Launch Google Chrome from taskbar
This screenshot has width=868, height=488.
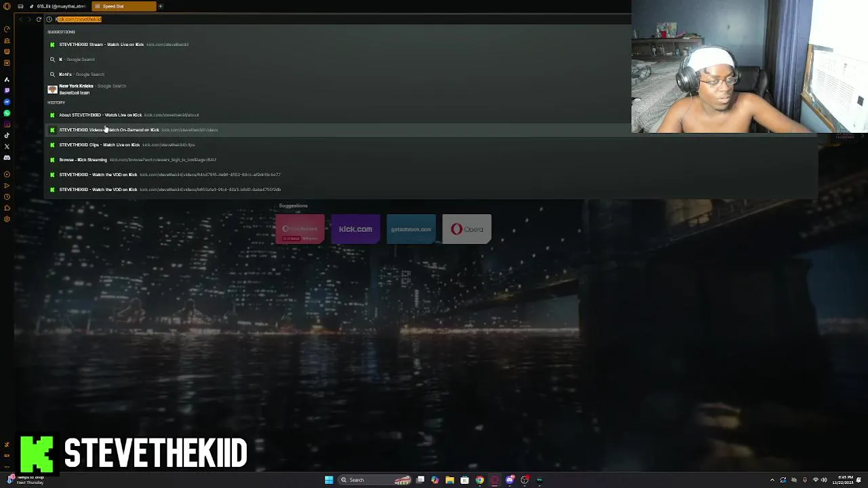tap(479, 480)
